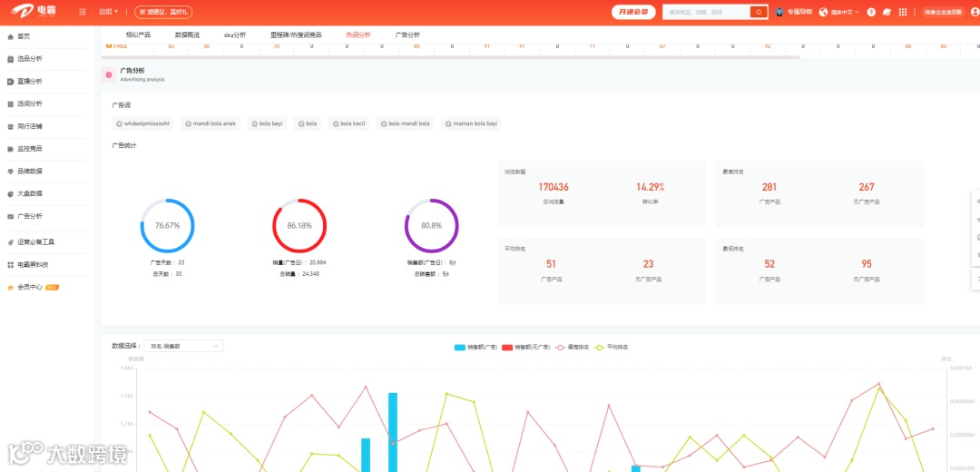The image size is (980, 472).
Task: Select the mandi bola anak keyword tag
Action: pyautogui.click(x=209, y=123)
